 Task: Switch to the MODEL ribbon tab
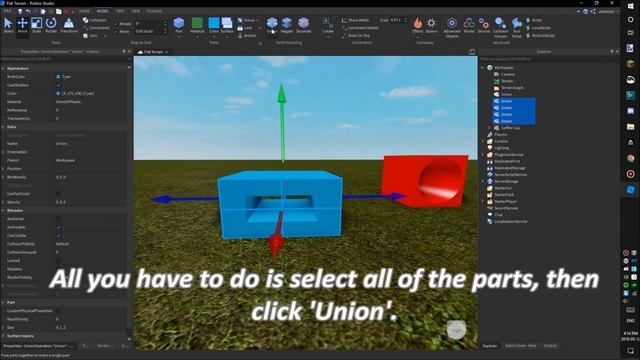coord(102,11)
